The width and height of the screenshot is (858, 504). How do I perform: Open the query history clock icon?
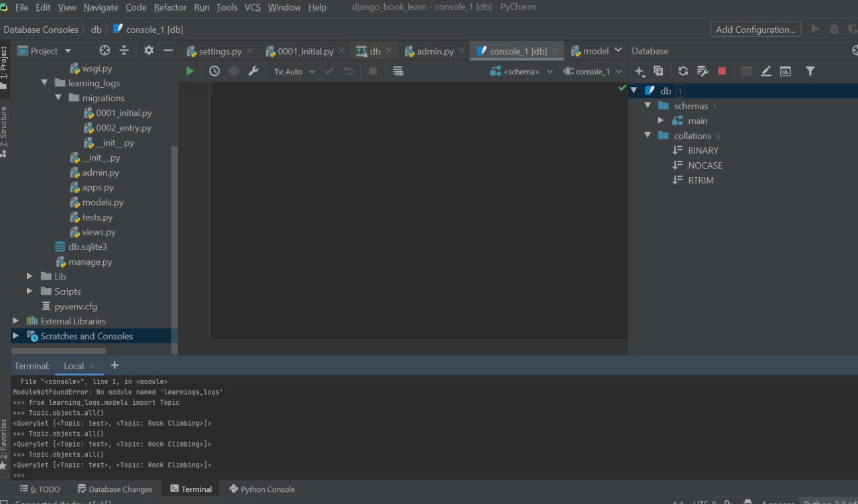click(x=214, y=71)
